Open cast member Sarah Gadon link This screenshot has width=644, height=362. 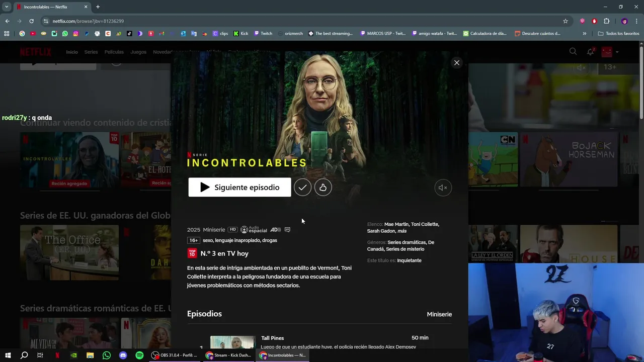tap(381, 231)
